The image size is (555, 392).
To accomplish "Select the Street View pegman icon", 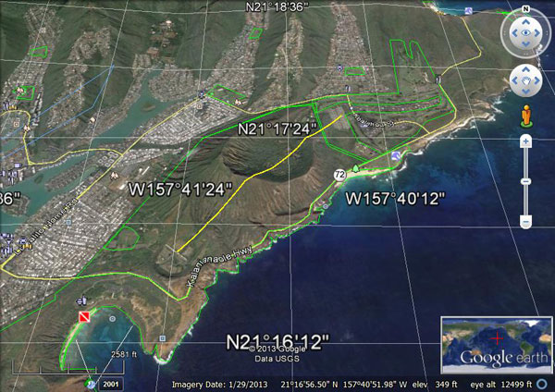I will (x=524, y=116).
